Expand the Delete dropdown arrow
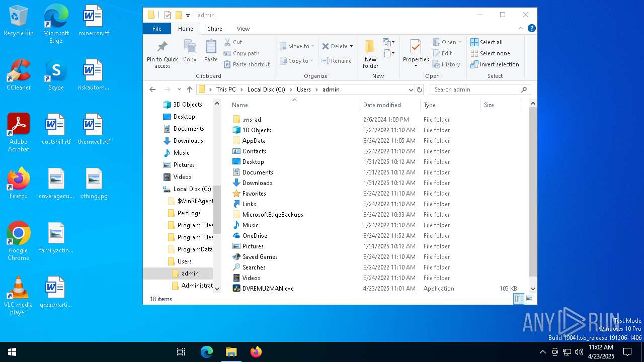Image resolution: width=644 pixels, height=362 pixels. pos(351,46)
